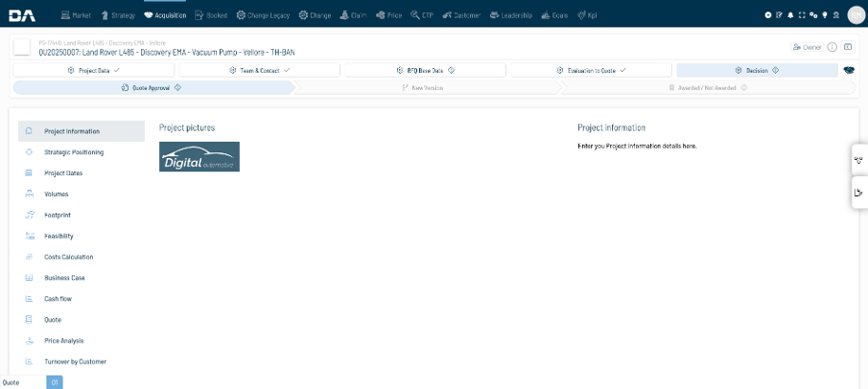Open the settings gears icon
868x389 pixels.
click(x=813, y=15)
